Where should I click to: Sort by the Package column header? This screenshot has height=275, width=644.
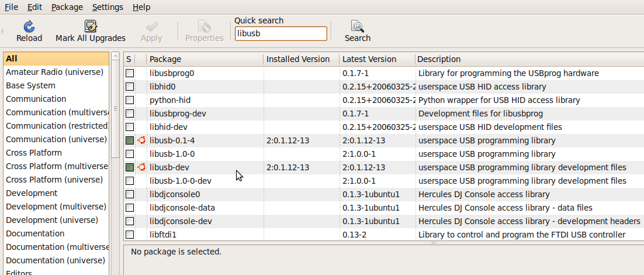click(205, 59)
